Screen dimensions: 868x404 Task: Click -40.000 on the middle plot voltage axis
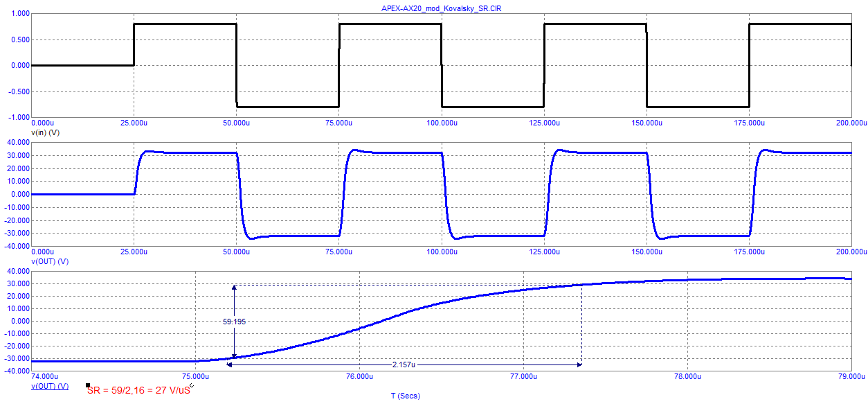click(17, 246)
